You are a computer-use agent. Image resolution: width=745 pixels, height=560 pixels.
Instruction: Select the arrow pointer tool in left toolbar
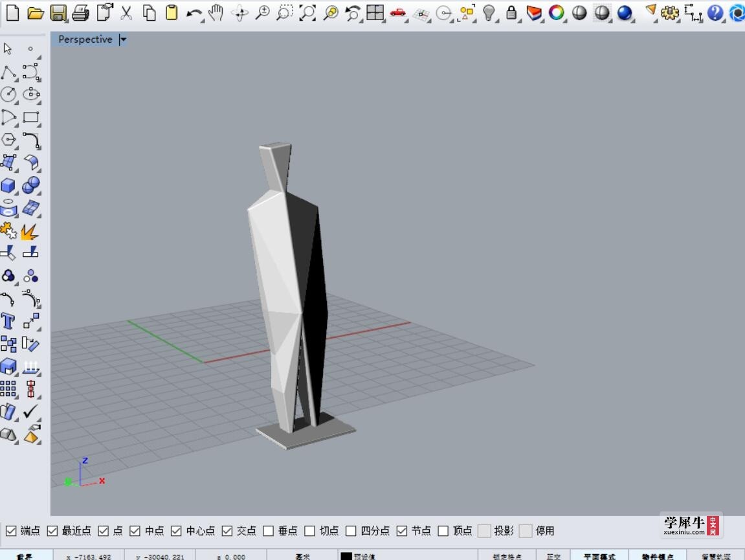pyautogui.click(x=8, y=49)
